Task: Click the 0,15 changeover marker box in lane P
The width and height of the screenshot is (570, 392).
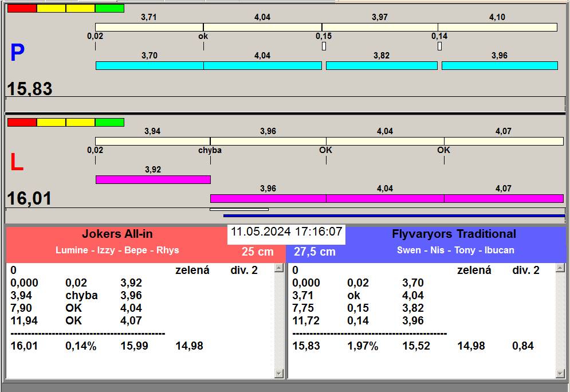Action: 324,46
